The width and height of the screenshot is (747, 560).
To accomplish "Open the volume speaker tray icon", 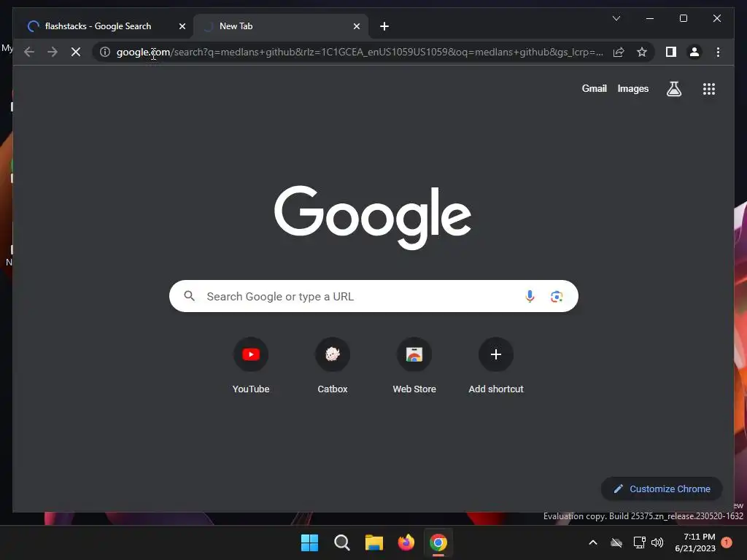I will pyautogui.click(x=657, y=542).
